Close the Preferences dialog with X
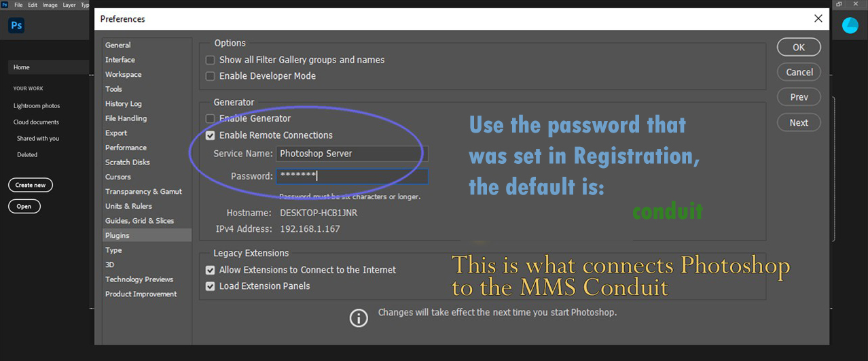This screenshot has width=868, height=361. point(818,18)
